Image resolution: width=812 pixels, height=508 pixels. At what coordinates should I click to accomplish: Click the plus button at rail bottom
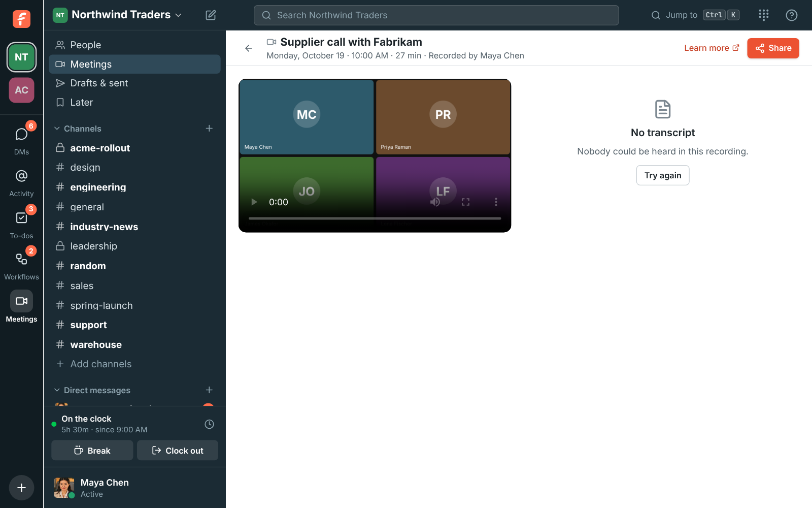pos(21,488)
